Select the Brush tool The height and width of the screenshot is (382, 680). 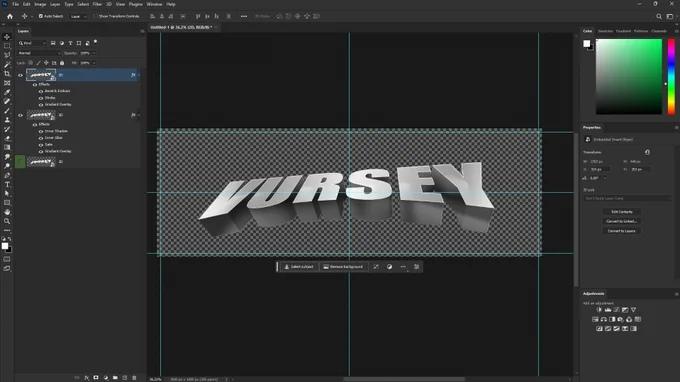[7, 111]
